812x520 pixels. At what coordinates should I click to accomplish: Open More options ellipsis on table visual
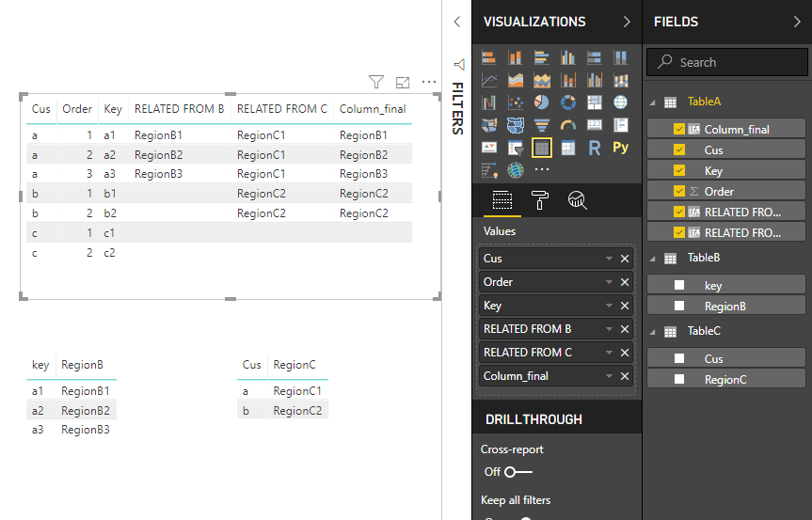point(429,82)
